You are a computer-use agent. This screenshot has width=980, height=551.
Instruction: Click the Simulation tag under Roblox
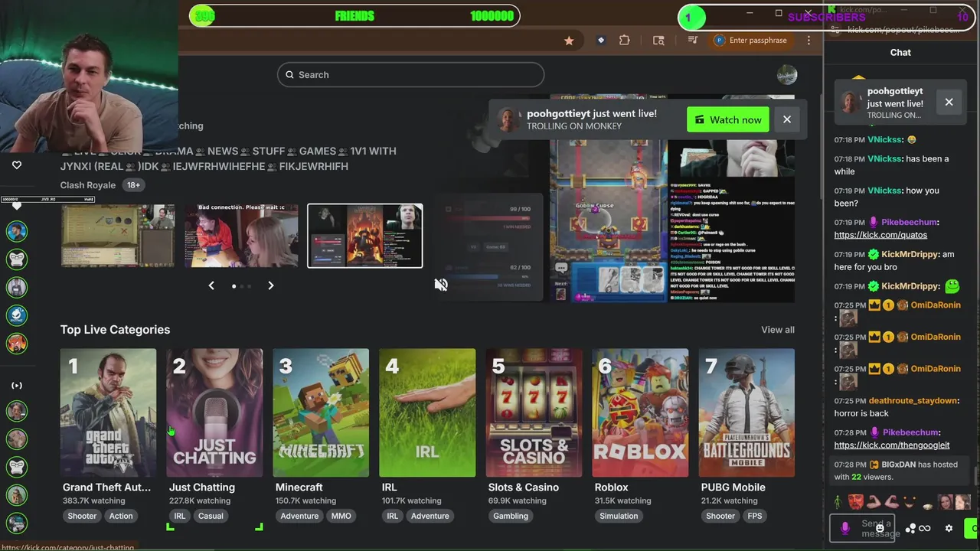click(x=619, y=516)
